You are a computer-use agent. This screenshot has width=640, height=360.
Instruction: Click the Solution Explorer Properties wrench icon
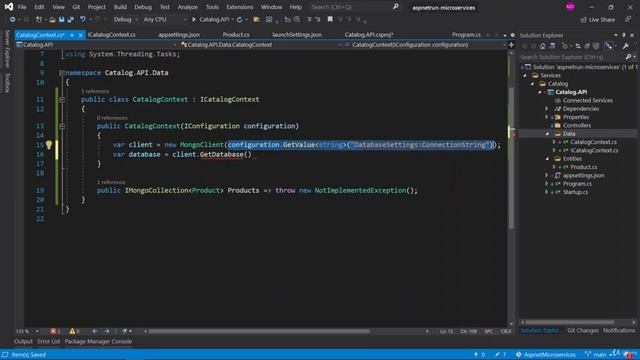(x=626, y=46)
